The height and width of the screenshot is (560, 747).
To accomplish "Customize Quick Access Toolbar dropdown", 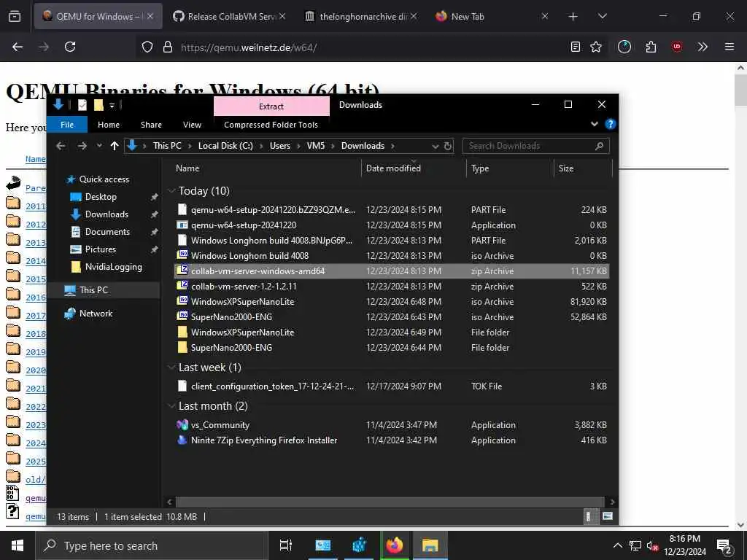I will pos(112,105).
